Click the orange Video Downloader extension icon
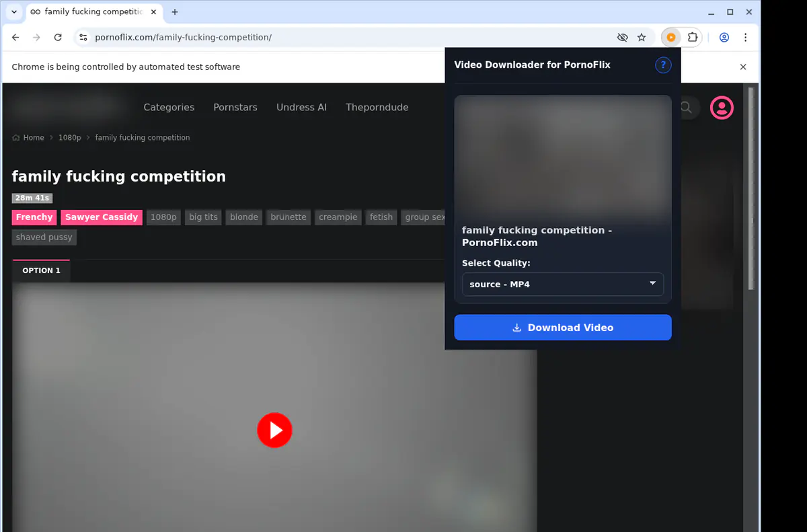This screenshot has width=807, height=532. click(x=671, y=38)
